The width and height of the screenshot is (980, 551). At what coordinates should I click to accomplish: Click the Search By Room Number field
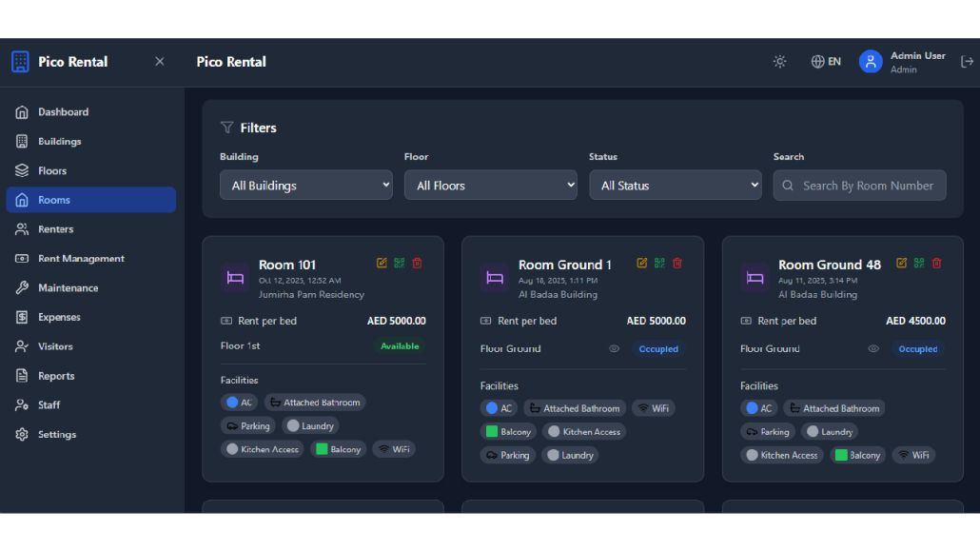point(867,186)
